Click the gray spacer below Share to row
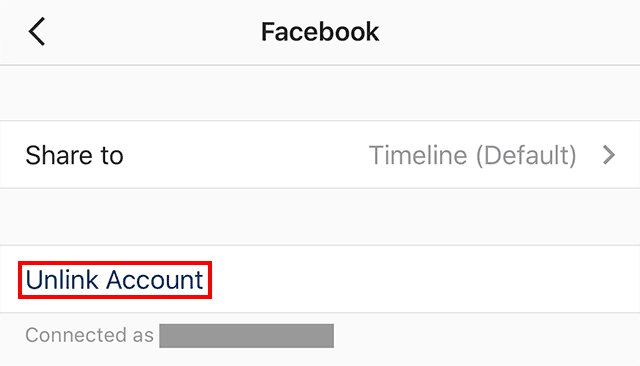 [320, 217]
